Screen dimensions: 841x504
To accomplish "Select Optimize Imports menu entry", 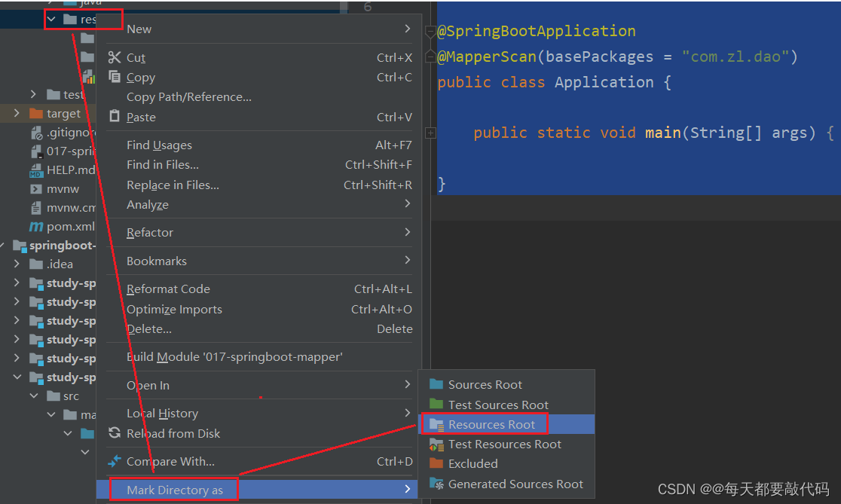I will pyautogui.click(x=174, y=309).
